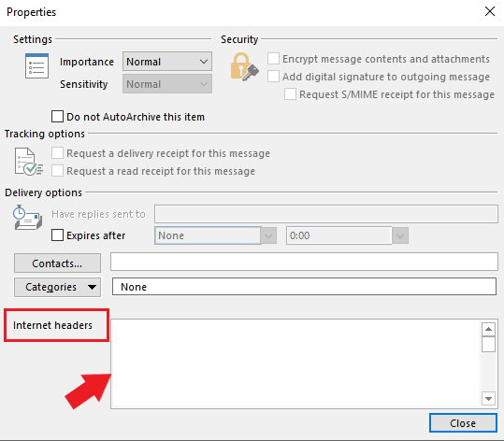Click the Contacts... button
The width and height of the screenshot is (504, 441).
point(57,263)
